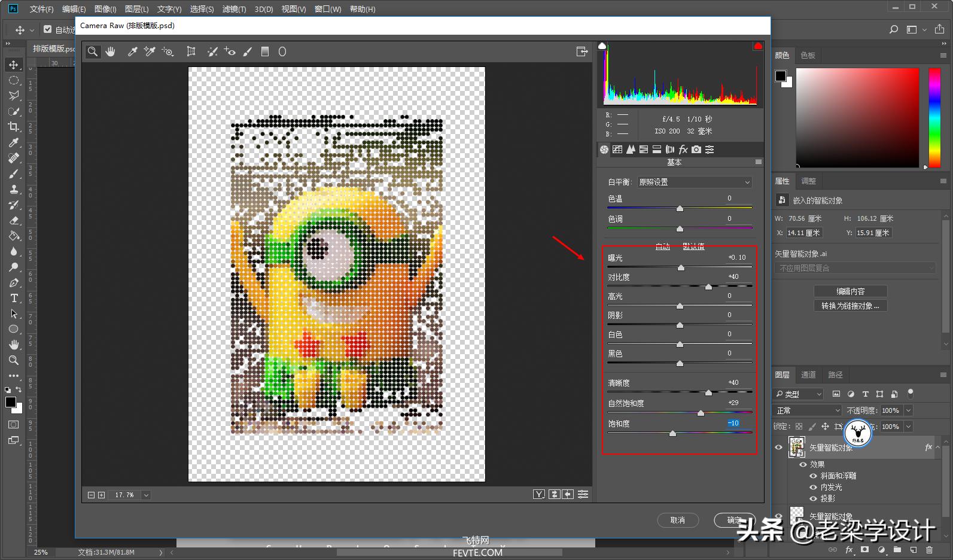
Task: Open the Layers panel flyout menu
Action: tap(943, 375)
